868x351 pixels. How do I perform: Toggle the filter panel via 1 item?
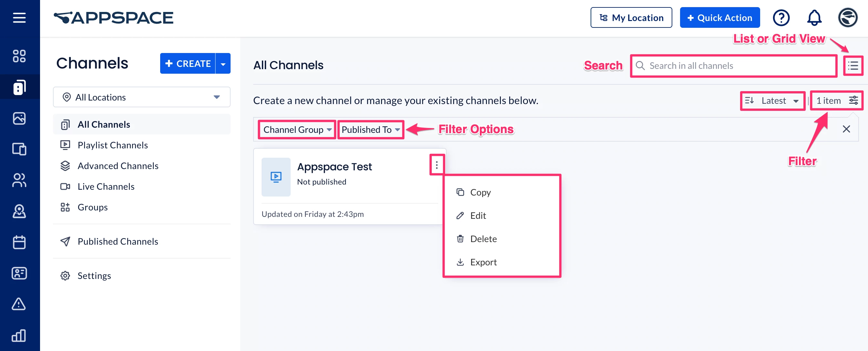click(836, 101)
